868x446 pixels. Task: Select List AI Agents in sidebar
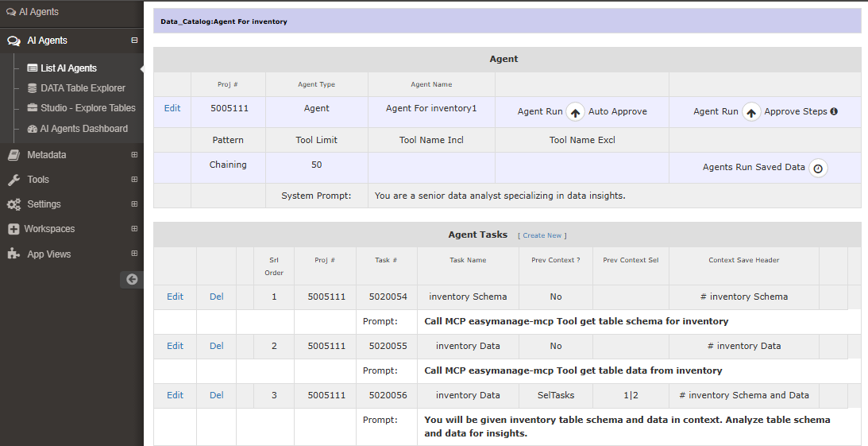click(68, 68)
